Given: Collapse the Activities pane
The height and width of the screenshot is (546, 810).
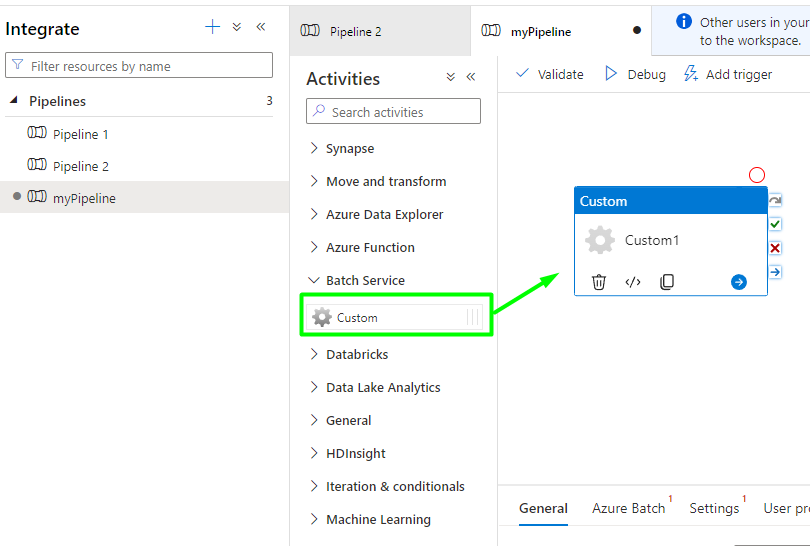Looking at the screenshot, I should pyautogui.click(x=471, y=77).
